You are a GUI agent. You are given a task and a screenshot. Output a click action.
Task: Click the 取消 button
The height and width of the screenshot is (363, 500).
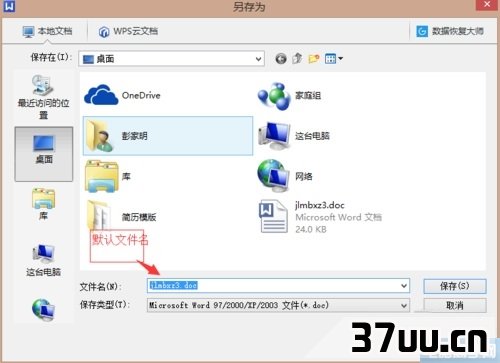[455, 305]
